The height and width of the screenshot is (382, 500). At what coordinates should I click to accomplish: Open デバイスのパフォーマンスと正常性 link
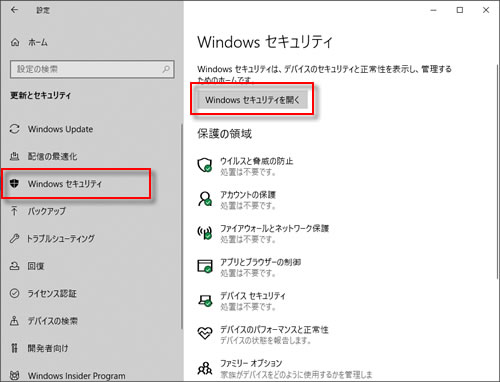(274, 330)
